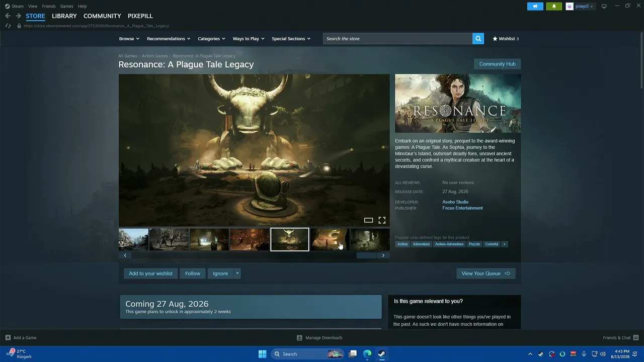
Task: Open the volume icon in the system tray
Action: pyautogui.click(x=603, y=354)
